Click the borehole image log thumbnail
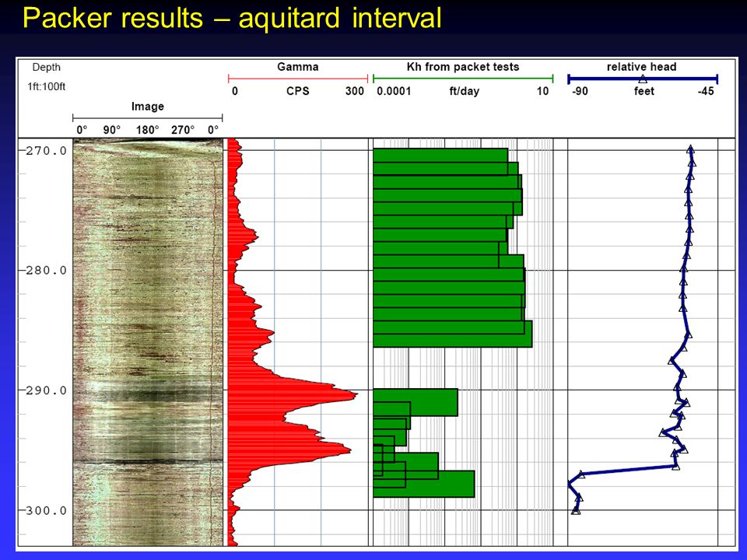 (148, 342)
